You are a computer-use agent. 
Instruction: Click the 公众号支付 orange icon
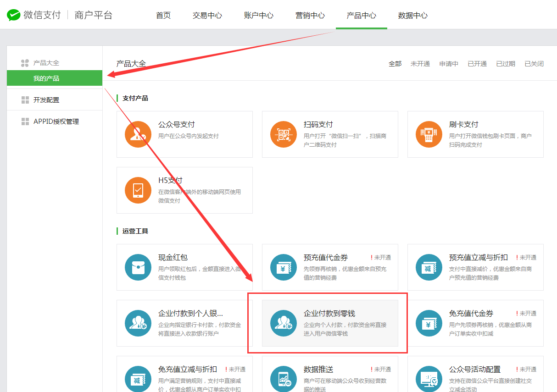click(138, 134)
